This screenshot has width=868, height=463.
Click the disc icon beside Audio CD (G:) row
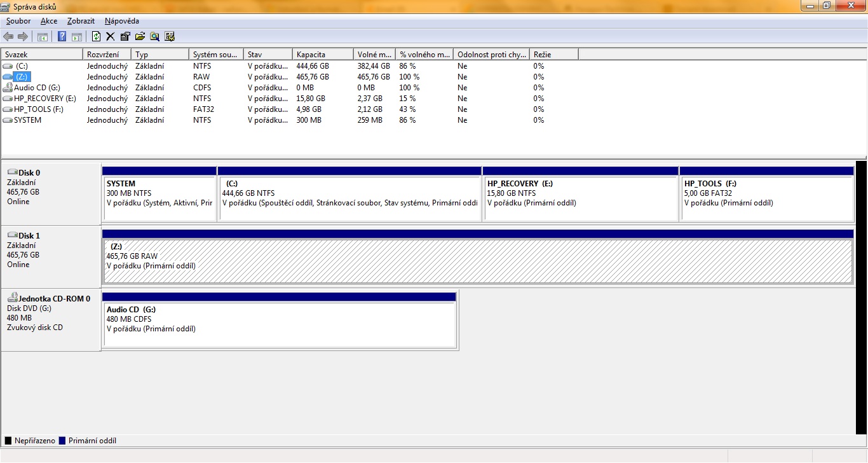8,88
